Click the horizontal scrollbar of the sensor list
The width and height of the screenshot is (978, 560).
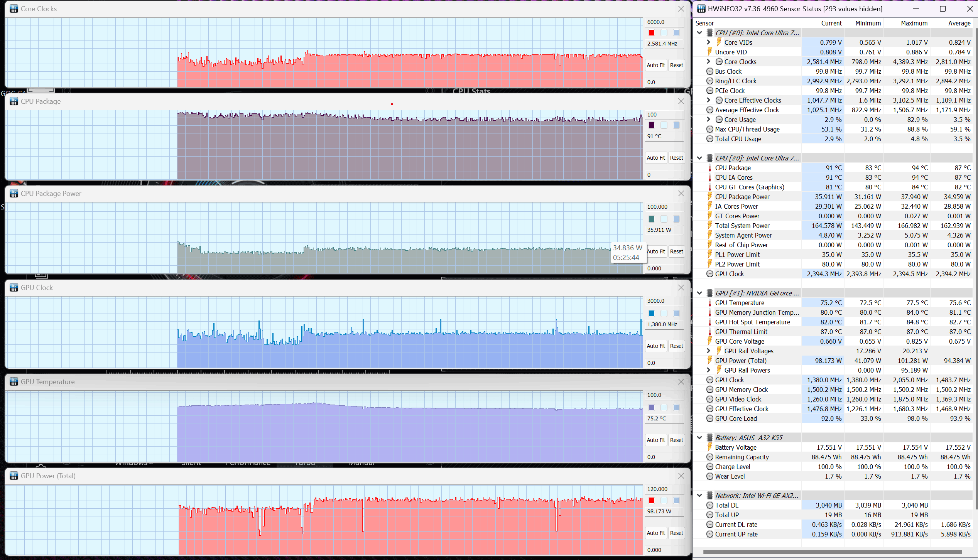pyautogui.click(x=832, y=552)
